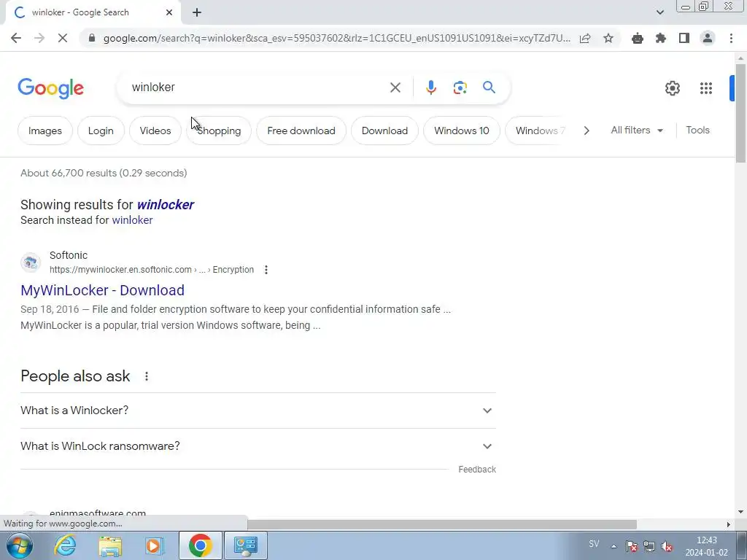Expand What is a Winlocker question
This screenshot has width=747, height=560.
click(258, 411)
